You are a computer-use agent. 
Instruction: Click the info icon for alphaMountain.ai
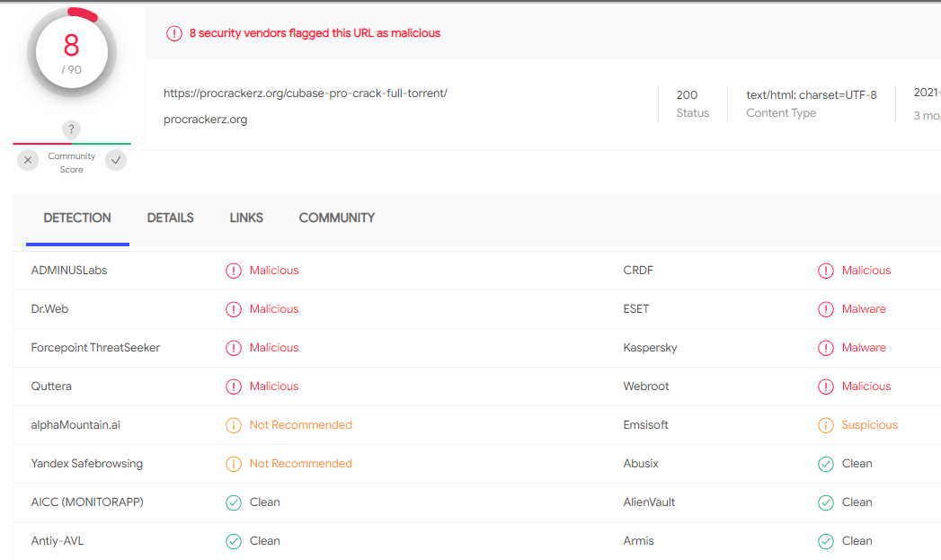234,425
